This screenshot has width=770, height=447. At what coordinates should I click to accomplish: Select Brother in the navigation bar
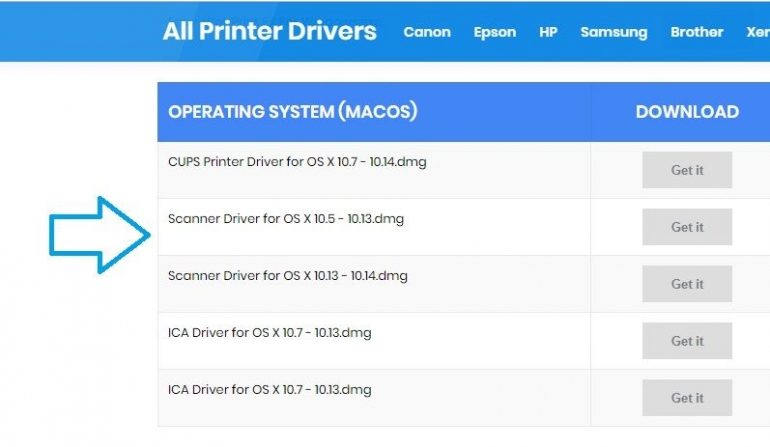coord(696,32)
